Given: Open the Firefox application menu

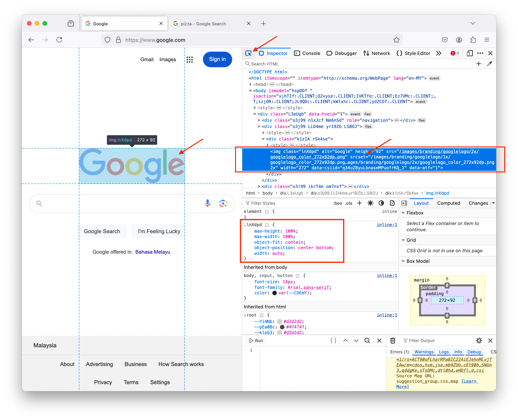Looking at the screenshot, I should pos(487,40).
